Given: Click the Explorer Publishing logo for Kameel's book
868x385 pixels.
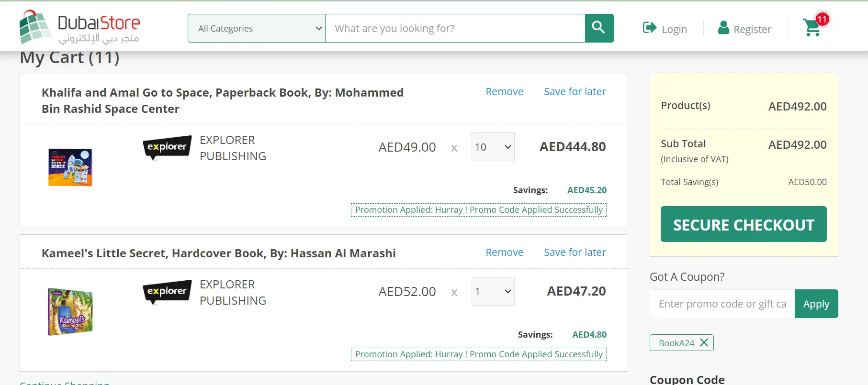Looking at the screenshot, I should point(167,292).
